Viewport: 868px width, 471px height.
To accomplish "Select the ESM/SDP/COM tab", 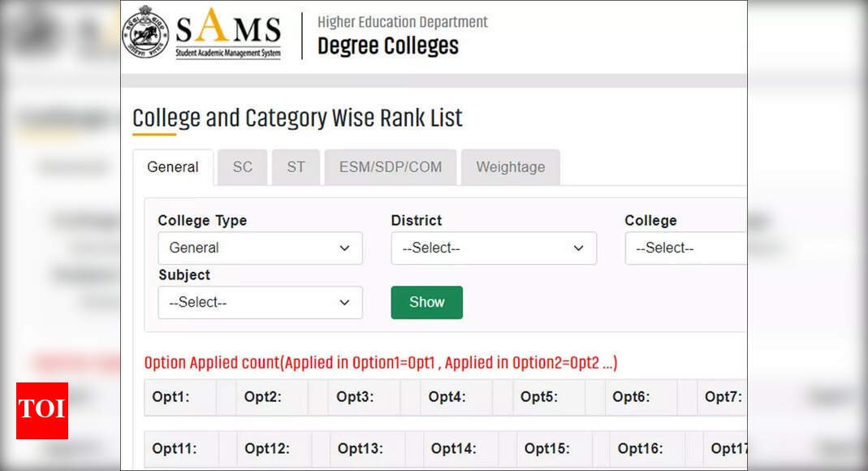I will pyautogui.click(x=391, y=167).
